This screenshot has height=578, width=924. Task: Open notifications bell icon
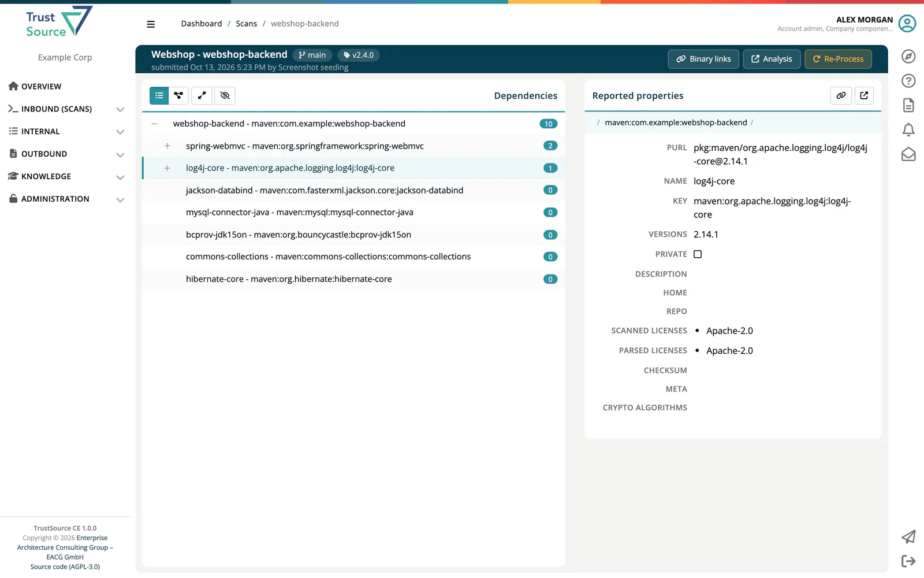point(908,129)
